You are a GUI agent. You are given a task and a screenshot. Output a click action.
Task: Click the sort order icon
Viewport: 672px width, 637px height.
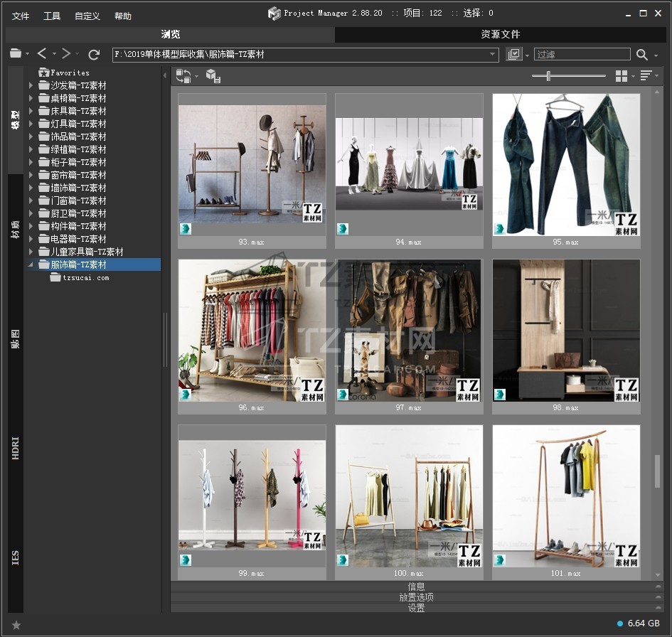click(x=646, y=75)
